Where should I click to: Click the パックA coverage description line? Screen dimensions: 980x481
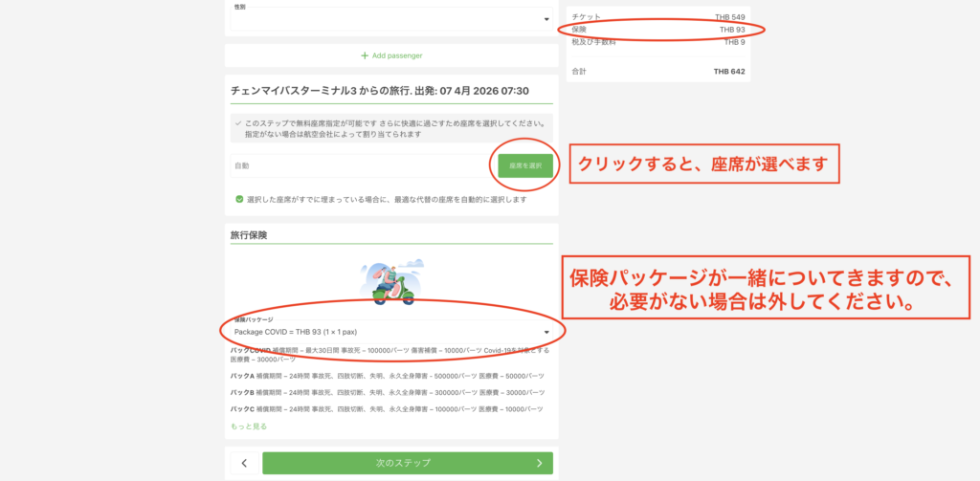coord(388,376)
